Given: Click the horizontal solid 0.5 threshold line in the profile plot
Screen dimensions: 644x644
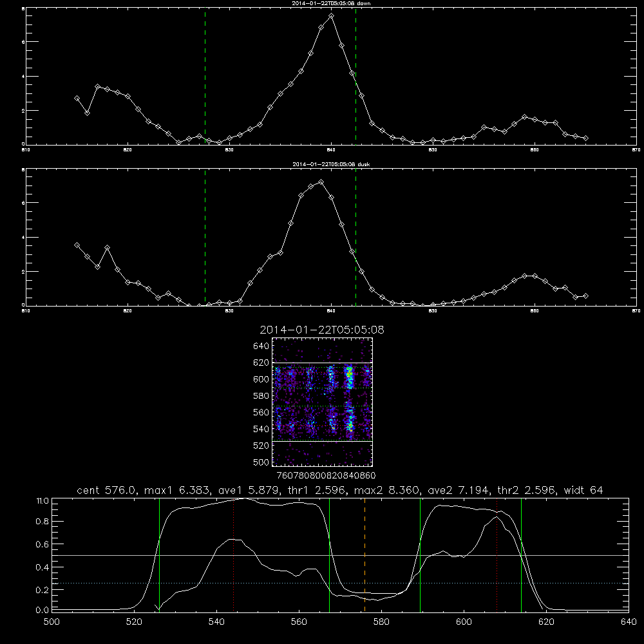Looking at the screenshot, I should click(341, 555).
